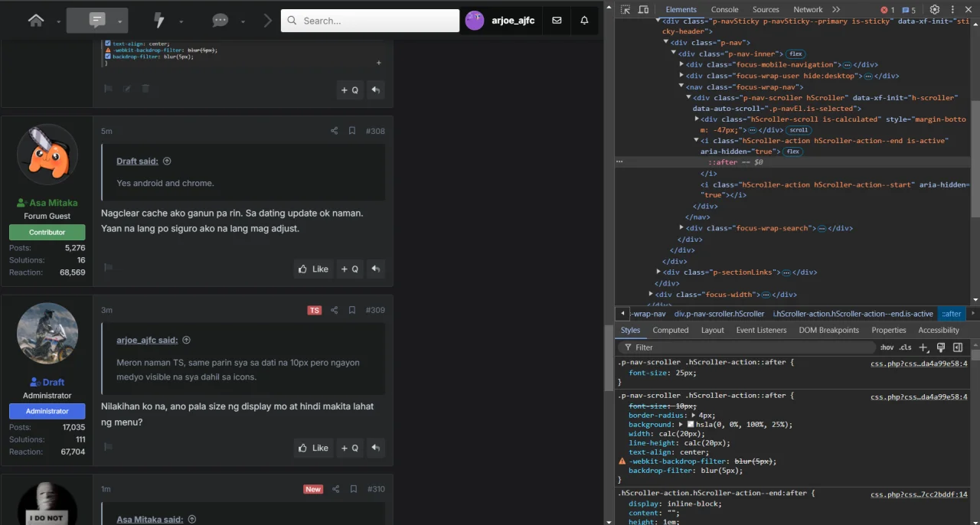The height and width of the screenshot is (525, 980).
Task: Switch to the Sources tab
Action: pos(766,9)
